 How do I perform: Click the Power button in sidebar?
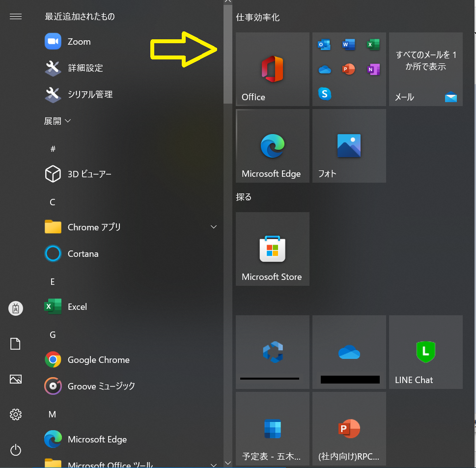coord(16,450)
